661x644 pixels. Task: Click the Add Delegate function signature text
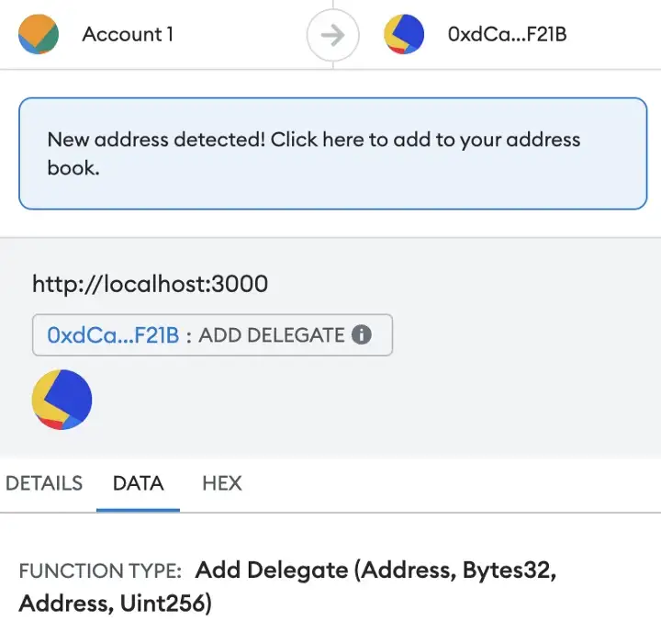(375, 570)
